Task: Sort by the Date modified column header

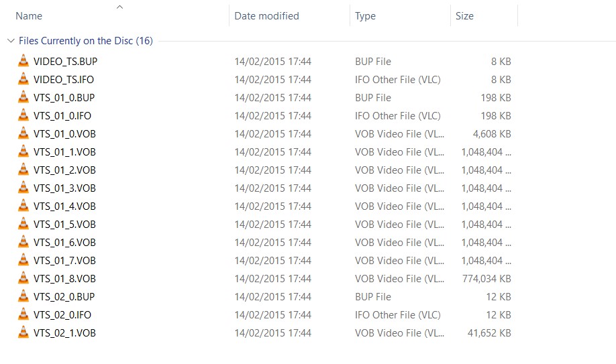Action: (266, 16)
